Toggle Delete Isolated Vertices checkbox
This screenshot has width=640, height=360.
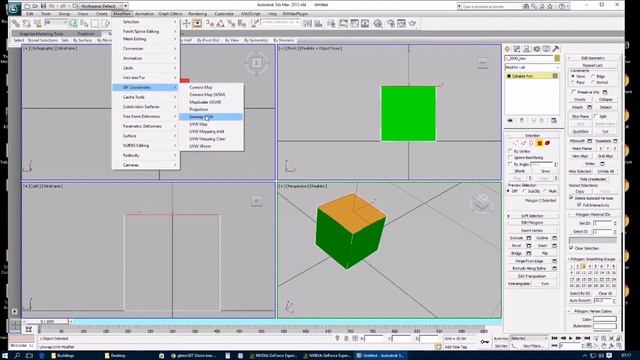[571, 198]
